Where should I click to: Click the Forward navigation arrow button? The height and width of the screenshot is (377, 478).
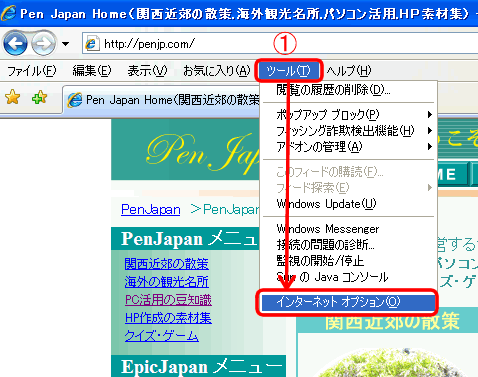pos(43,43)
